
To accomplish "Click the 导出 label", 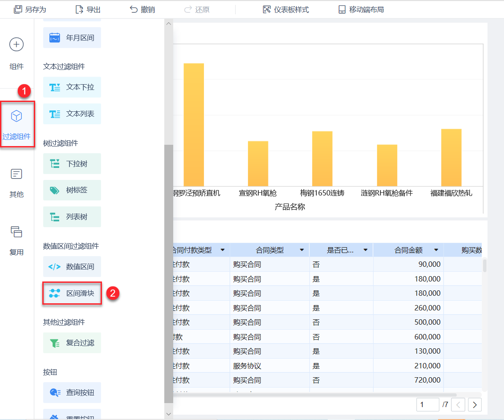I will click(x=93, y=10).
